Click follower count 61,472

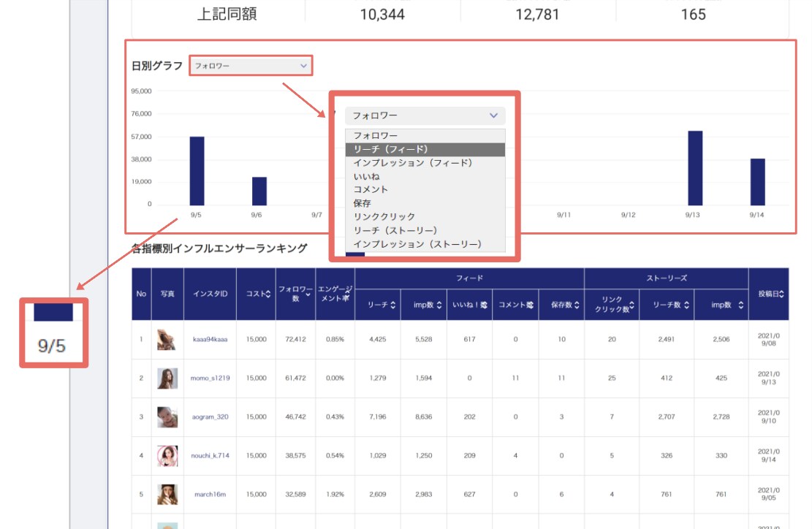296,378
